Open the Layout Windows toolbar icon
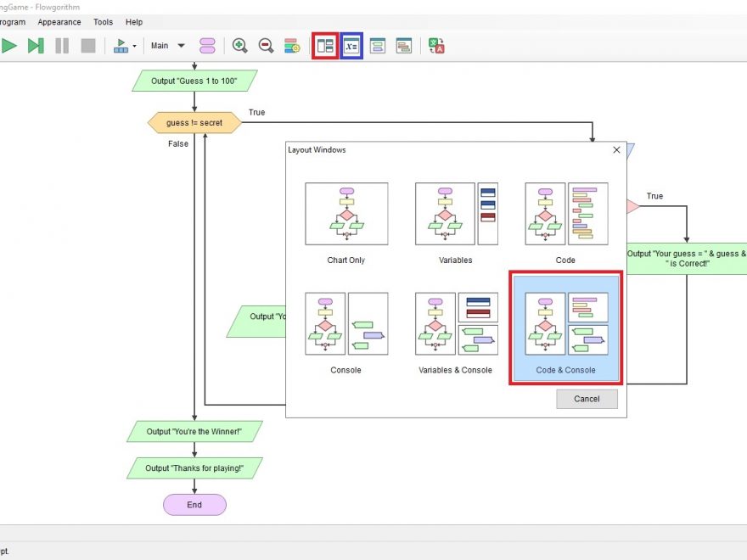The image size is (747, 560). click(x=325, y=46)
